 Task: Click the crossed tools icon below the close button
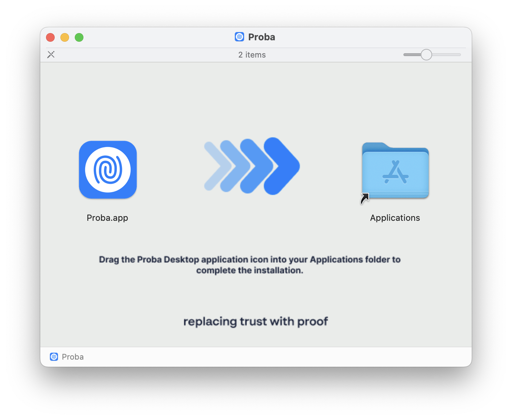(x=51, y=55)
